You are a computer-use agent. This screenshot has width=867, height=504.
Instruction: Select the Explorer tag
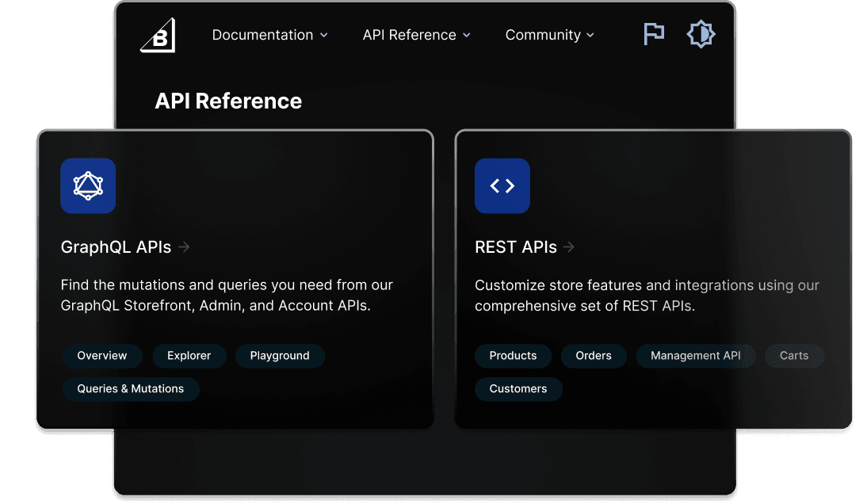(x=189, y=356)
